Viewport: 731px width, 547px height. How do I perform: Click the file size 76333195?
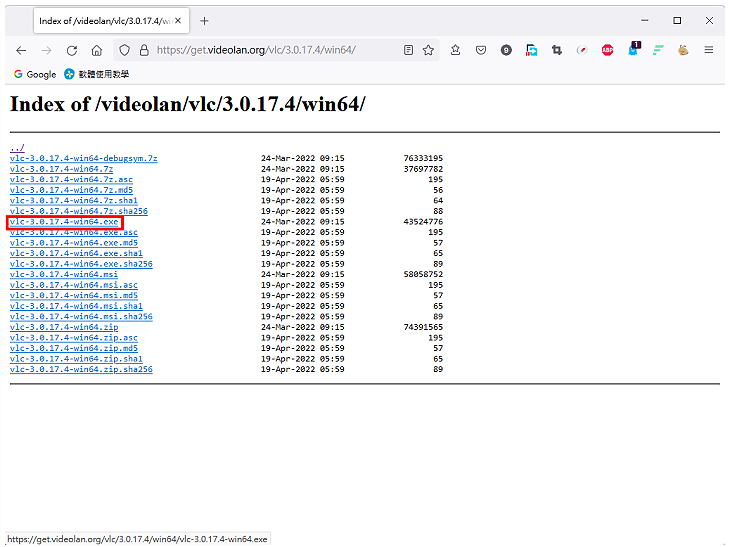423,159
